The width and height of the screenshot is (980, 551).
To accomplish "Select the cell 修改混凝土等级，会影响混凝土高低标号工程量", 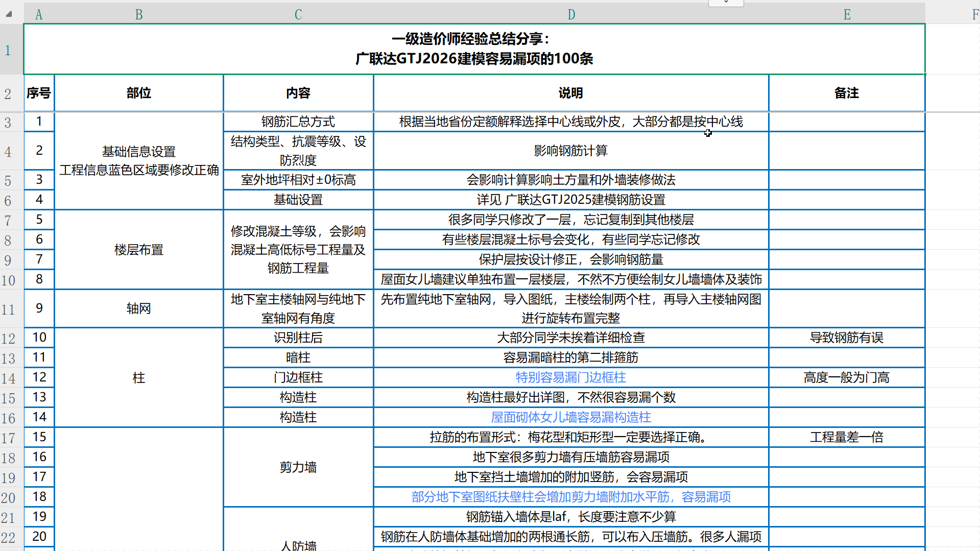I will coord(298,250).
